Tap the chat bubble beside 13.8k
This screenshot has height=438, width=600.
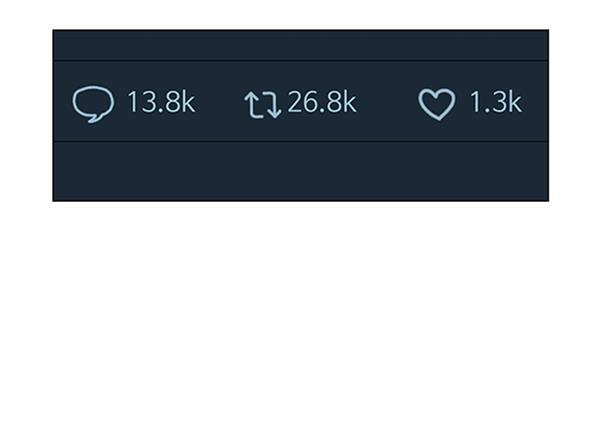pyautogui.click(x=93, y=104)
